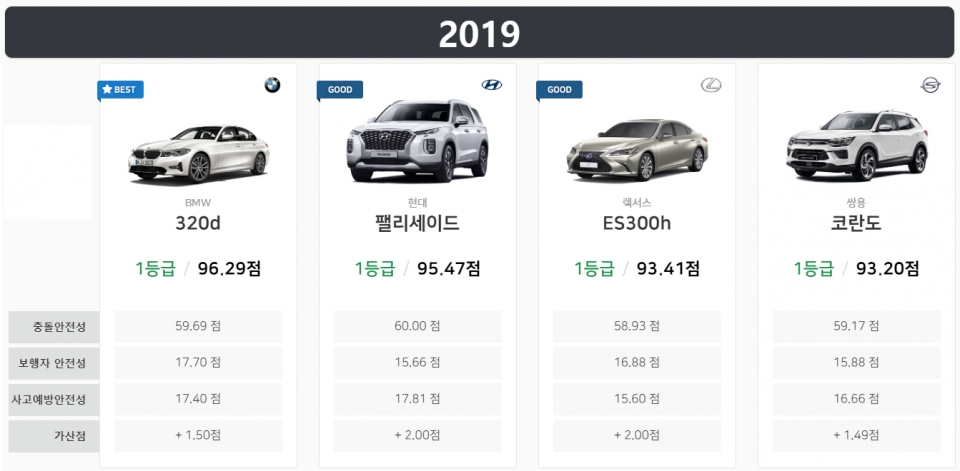Open the 320d model name link
Image resolution: width=960 pixels, height=471 pixels.
click(198, 223)
